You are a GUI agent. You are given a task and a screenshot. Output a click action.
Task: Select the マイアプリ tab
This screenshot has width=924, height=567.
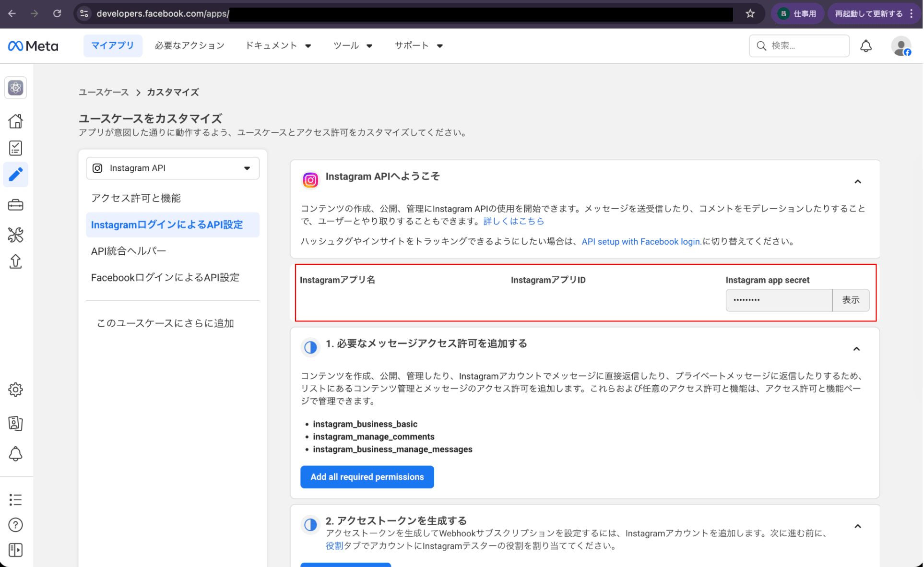coord(113,46)
